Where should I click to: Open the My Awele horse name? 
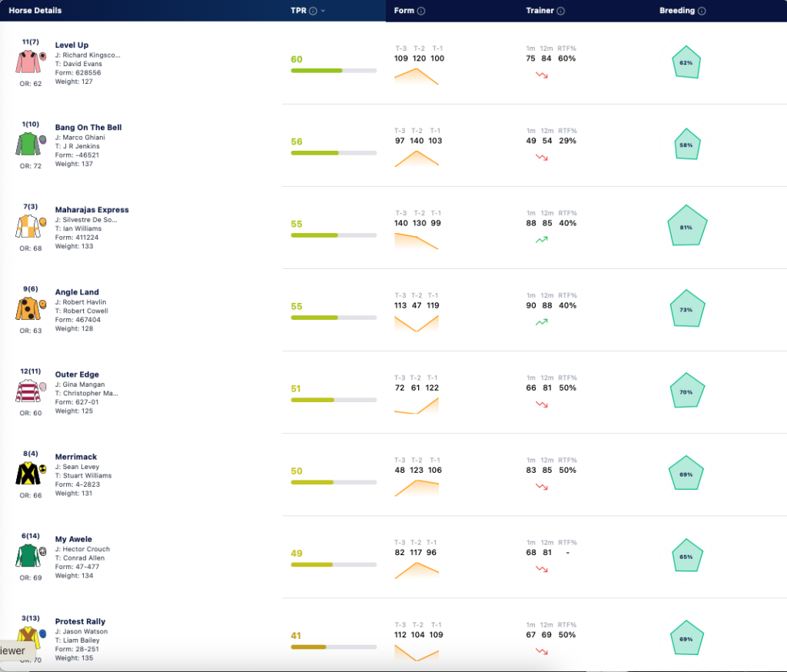click(74, 539)
